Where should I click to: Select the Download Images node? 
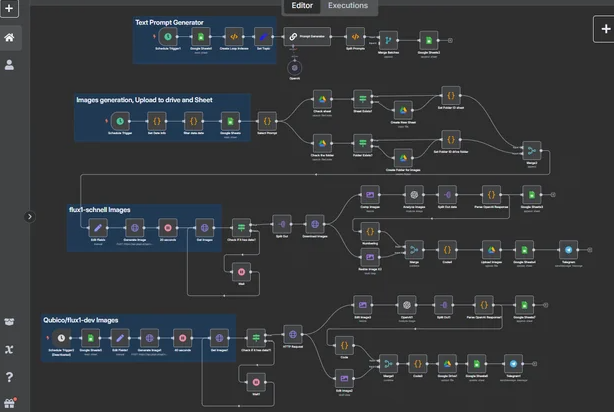(x=314, y=226)
